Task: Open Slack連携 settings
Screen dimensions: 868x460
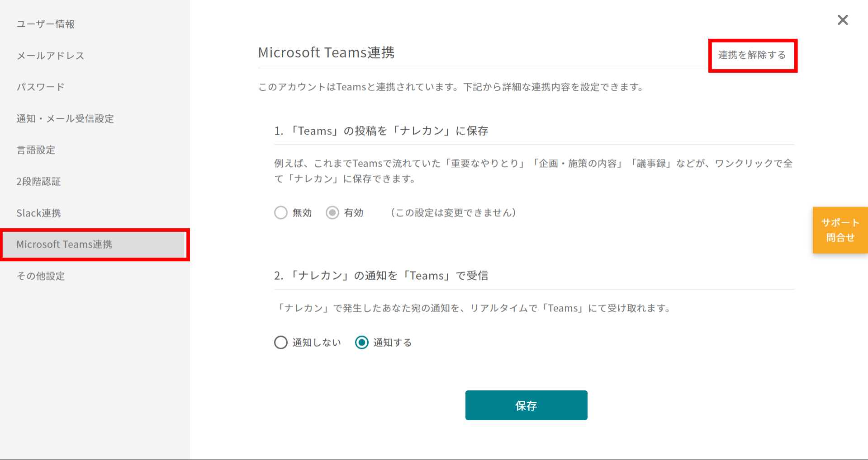Action: (x=38, y=213)
